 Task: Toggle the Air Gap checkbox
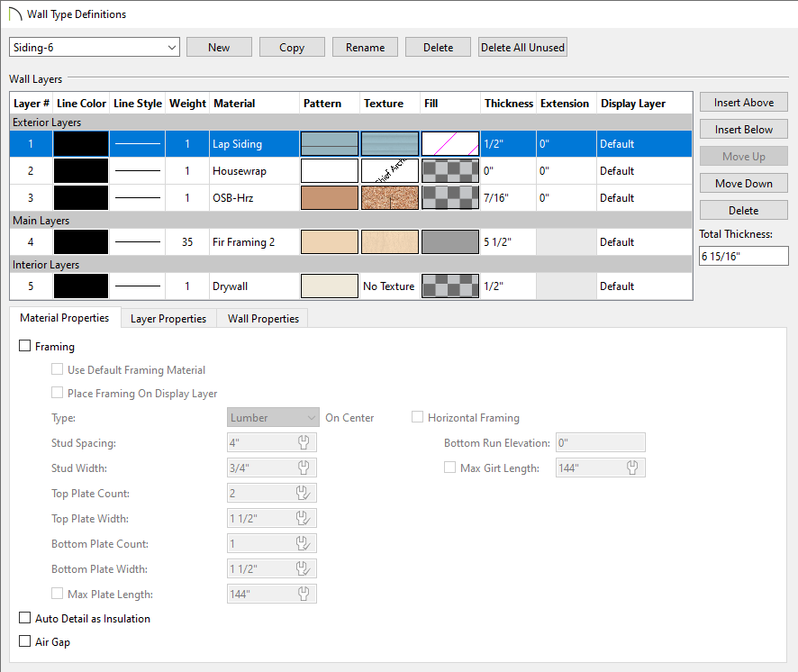[24, 641]
